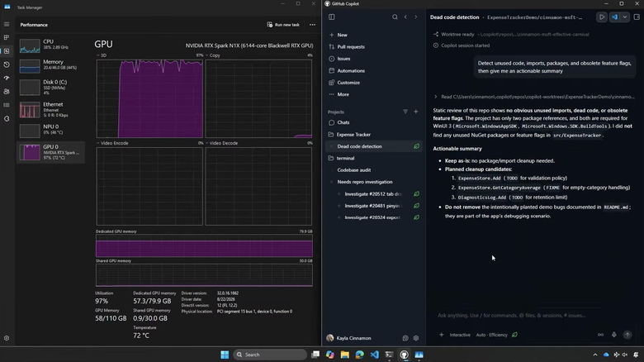Screen dimensions: 644x362
Task: Select Ethernet performance entry
Action: [x=51, y=109]
